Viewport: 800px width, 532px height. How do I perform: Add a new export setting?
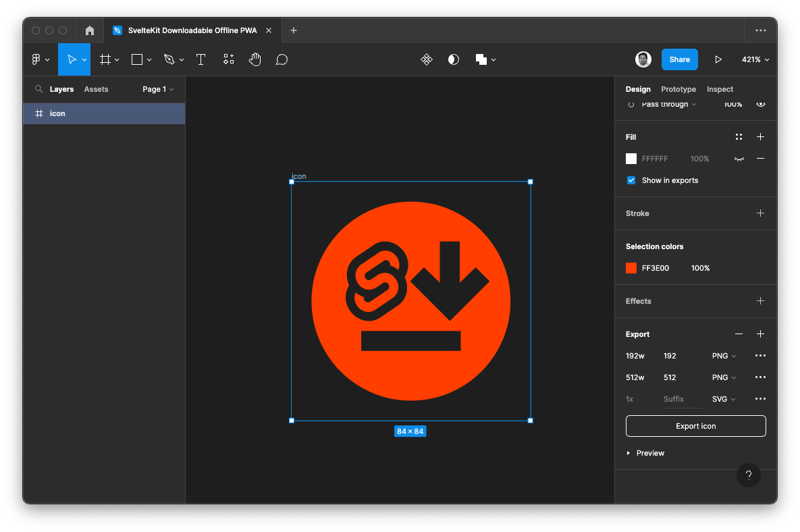[760, 334]
